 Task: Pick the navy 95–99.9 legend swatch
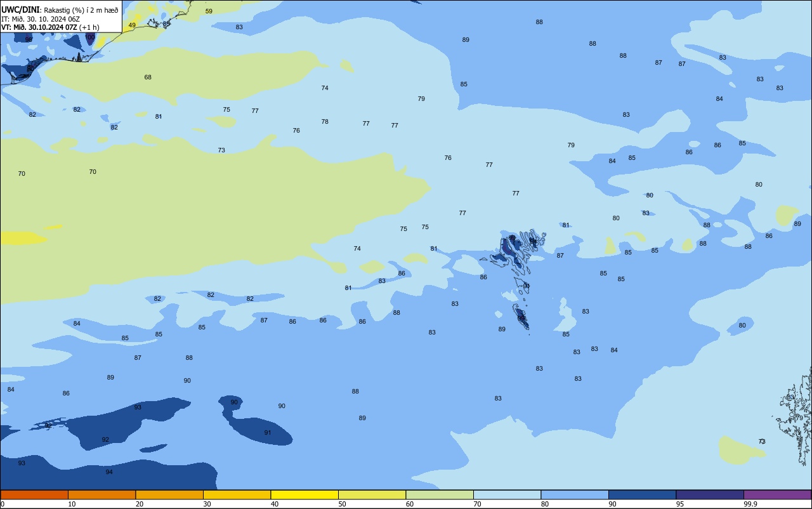[710, 494]
